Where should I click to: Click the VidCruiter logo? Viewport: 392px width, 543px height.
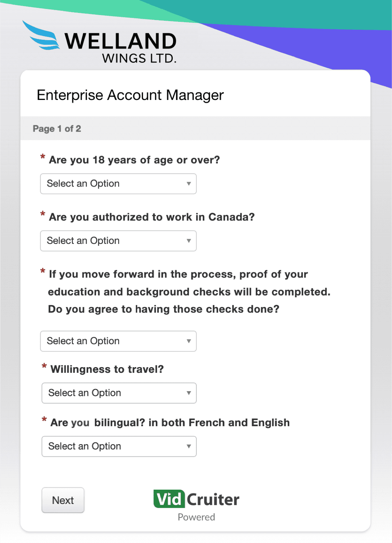[x=196, y=499]
